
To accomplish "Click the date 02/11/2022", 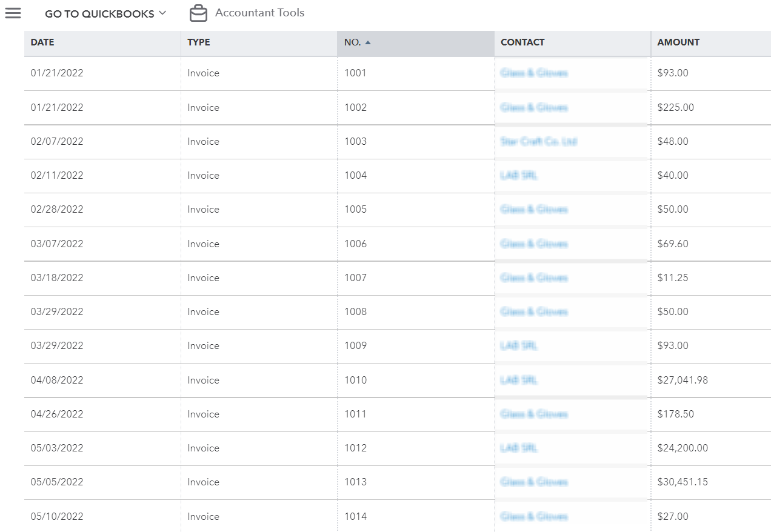I will coord(57,175).
